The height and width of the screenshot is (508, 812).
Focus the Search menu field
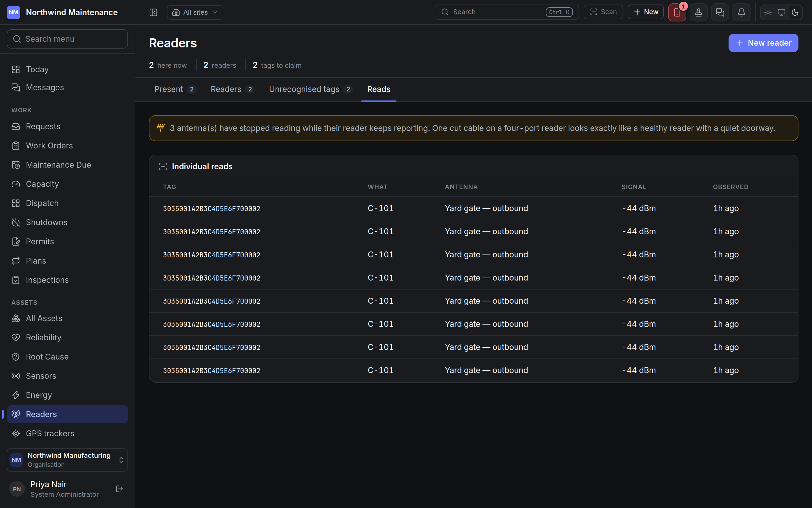[67, 39]
